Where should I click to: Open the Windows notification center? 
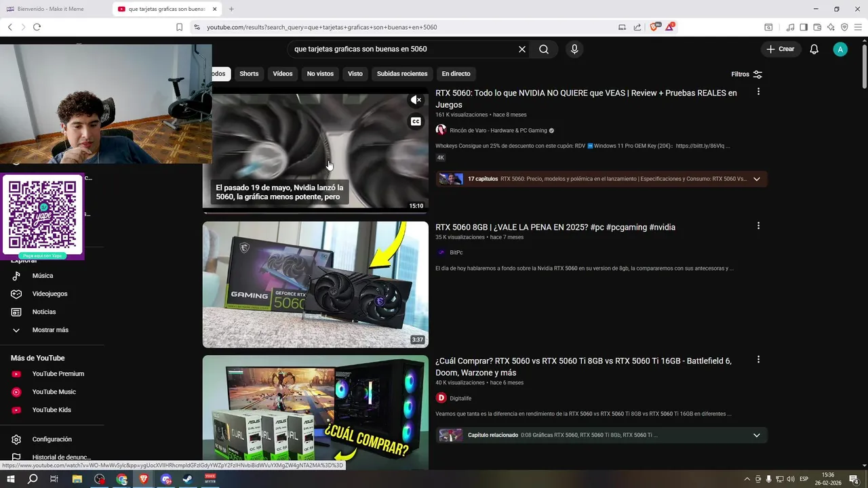tap(854, 479)
